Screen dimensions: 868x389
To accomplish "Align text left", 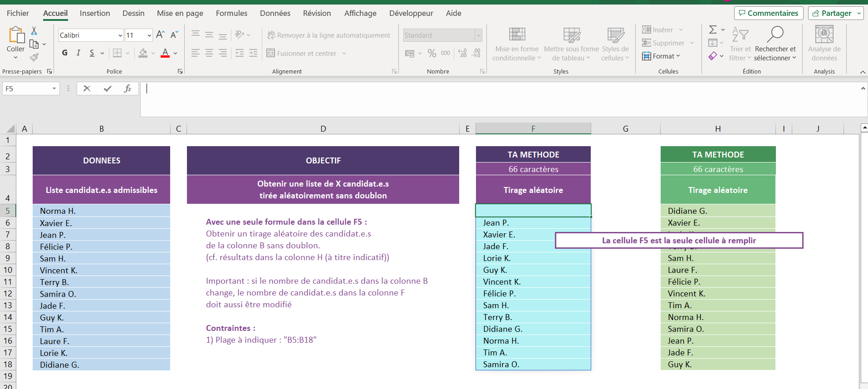I will point(196,53).
